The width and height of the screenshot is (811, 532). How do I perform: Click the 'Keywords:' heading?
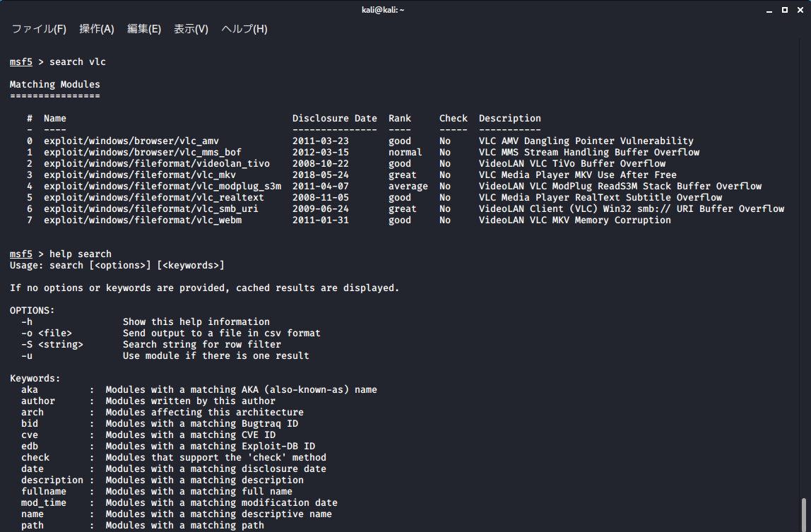pos(35,379)
